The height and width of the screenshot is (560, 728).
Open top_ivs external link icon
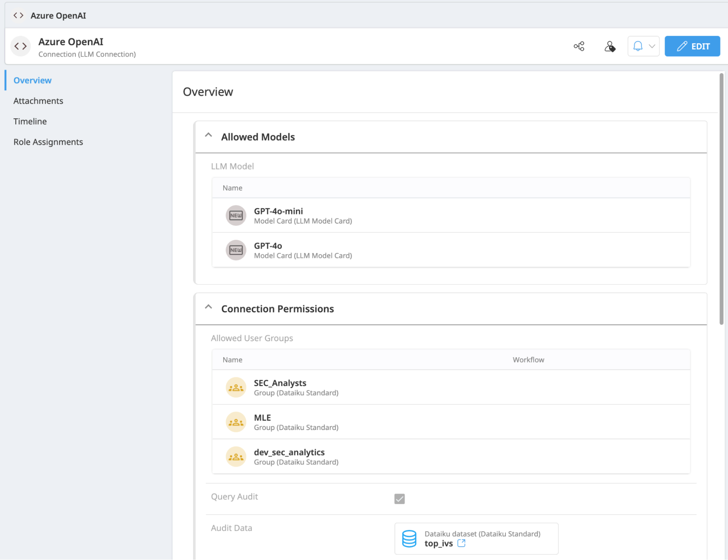pos(461,543)
